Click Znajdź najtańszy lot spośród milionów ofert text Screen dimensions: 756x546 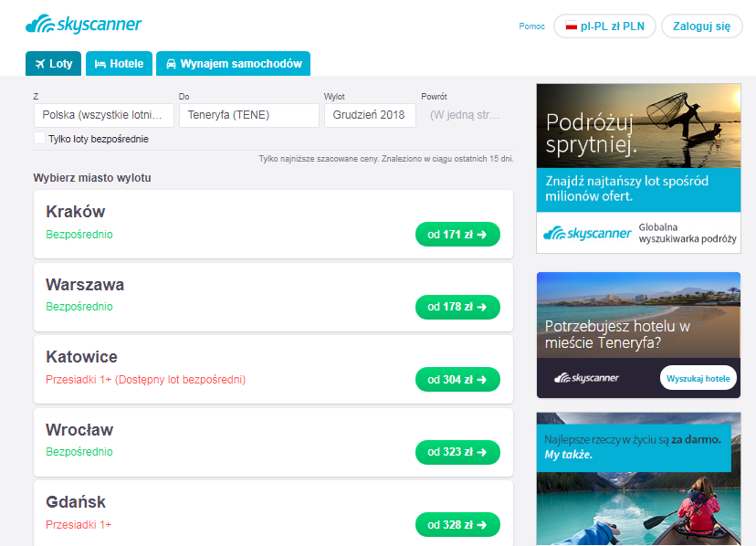[626, 189]
